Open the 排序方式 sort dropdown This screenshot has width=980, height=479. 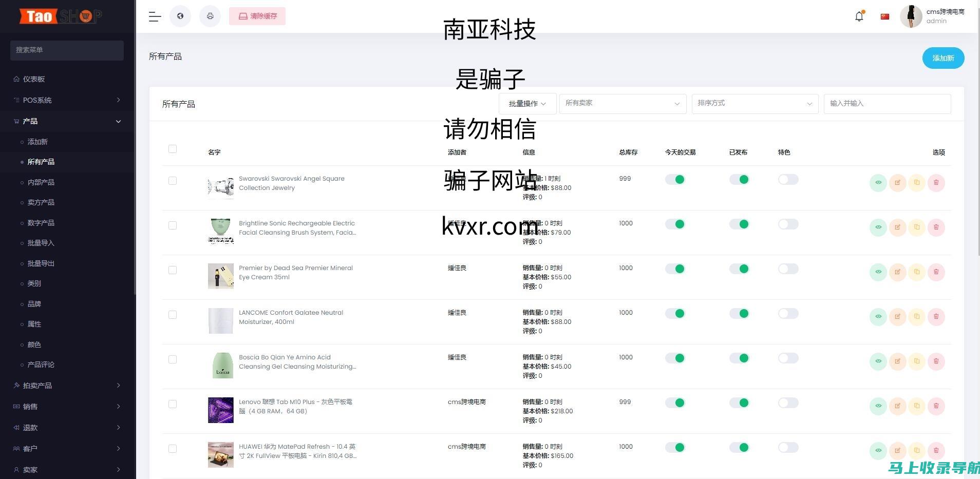755,104
